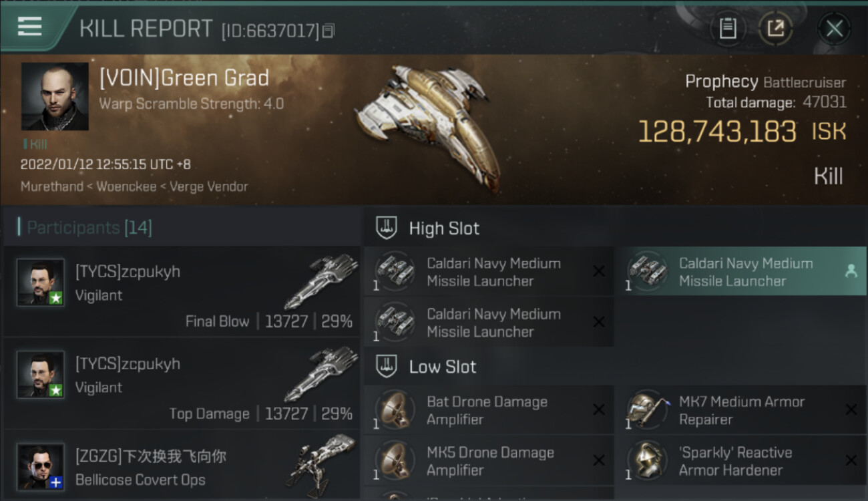Select the MK7 Medium Armor Repairer module
868x501 pixels.
point(741,410)
